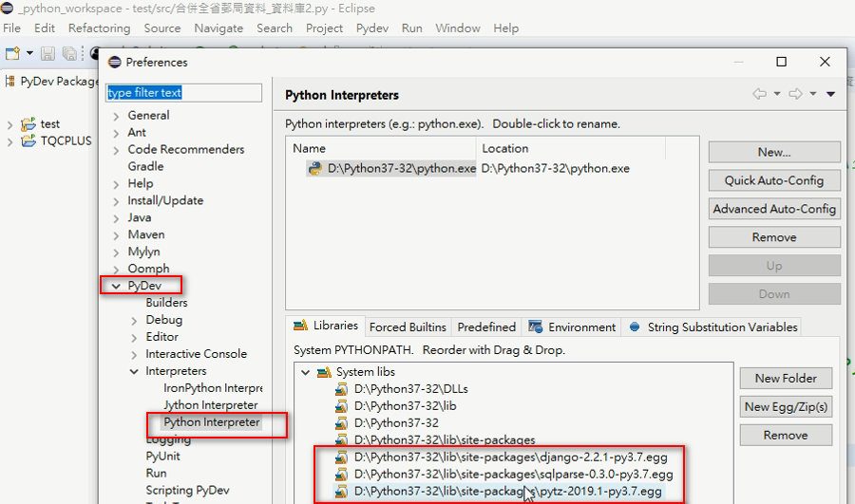The height and width of the screenshot is (504, 855).
Task: Expand the Debug node under PyDev
Action: (134, 321)
